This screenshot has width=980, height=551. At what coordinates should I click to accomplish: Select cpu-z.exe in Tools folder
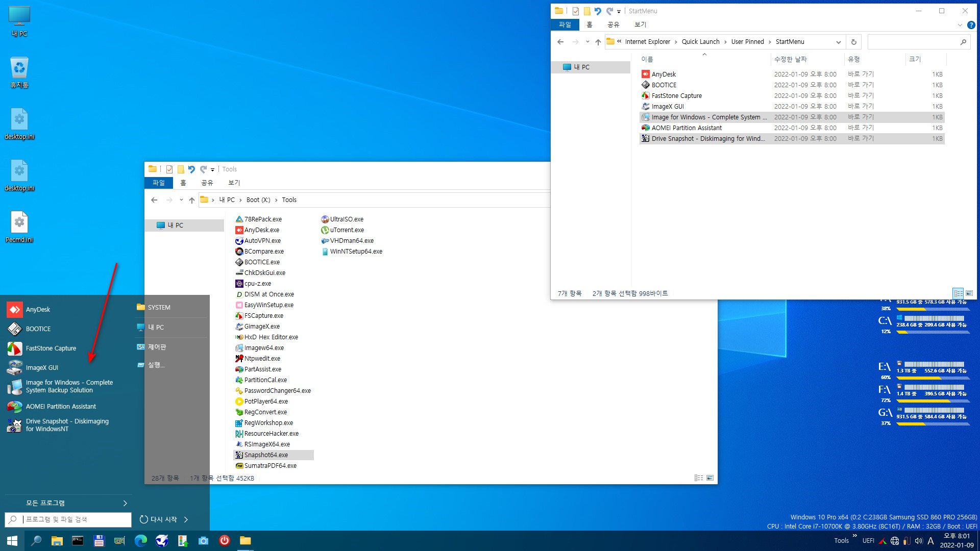coord(253,284)
